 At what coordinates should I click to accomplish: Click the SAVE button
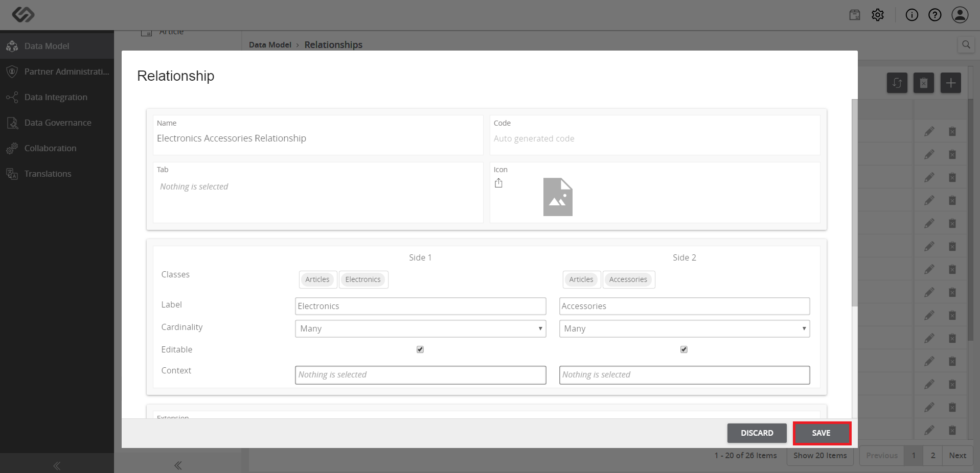[x=822, y=433]
